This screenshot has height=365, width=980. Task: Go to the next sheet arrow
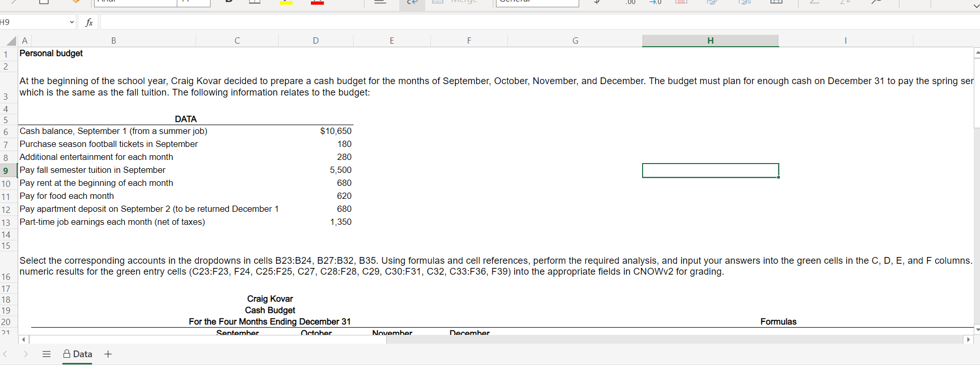[x=25, y=354]
